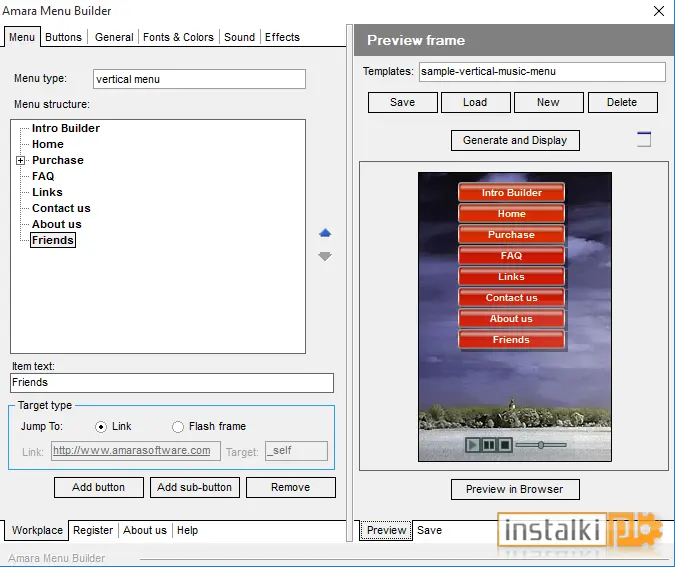Select the Workplace bottom tab
Viewport: 675px width, 567px height.
(x=37, y=530)
